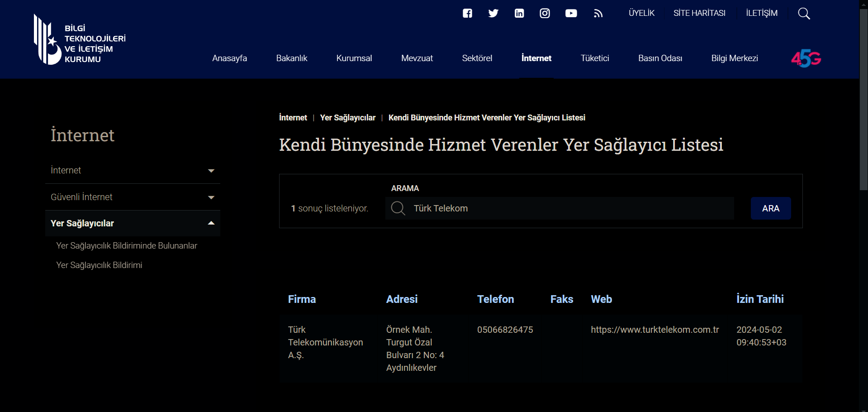Click the header search magnifier icon
The image size is (868, 412).
click(804, 14)
